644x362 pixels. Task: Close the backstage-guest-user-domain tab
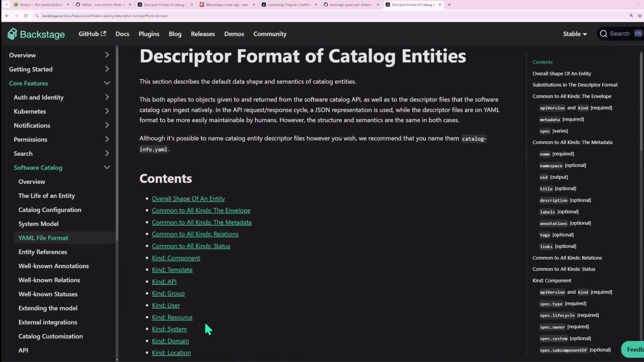[378, 5]
